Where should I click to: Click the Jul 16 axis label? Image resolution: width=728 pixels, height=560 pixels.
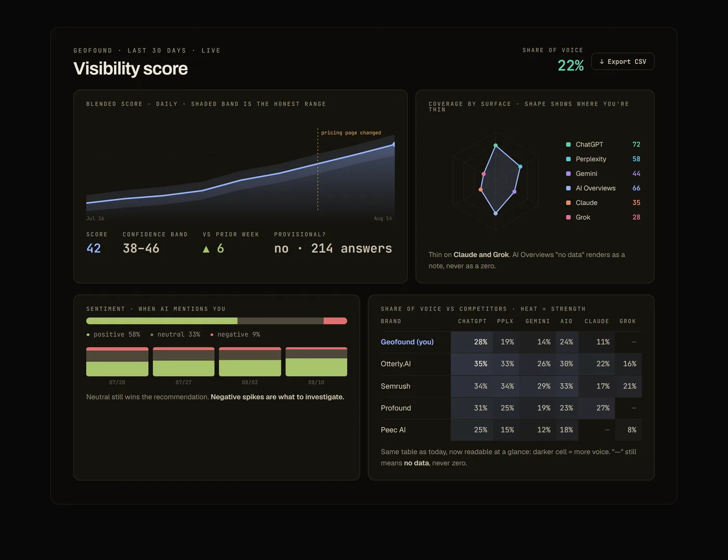pyautogui.click(x=95, y=218)
